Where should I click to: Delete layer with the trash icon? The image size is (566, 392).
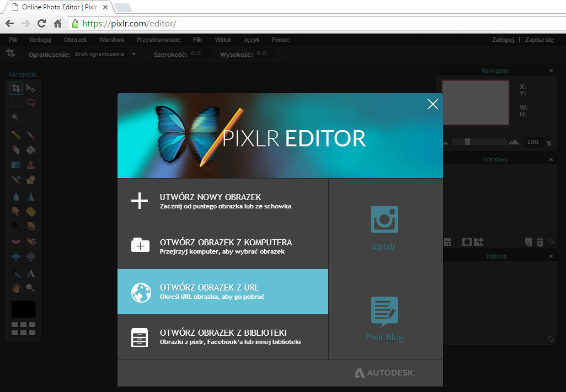pyautogui.click(x=540, y=242)
